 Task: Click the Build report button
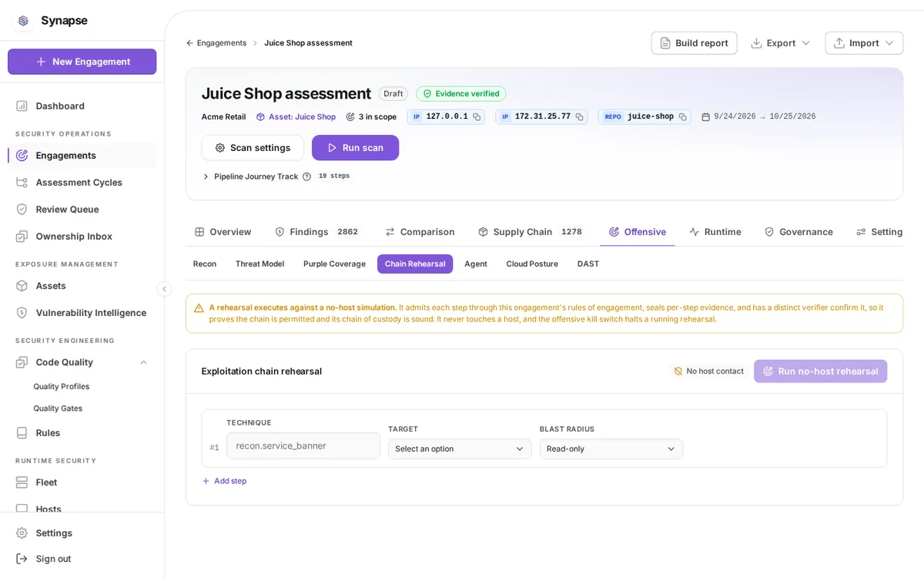[x=694, y=43]
